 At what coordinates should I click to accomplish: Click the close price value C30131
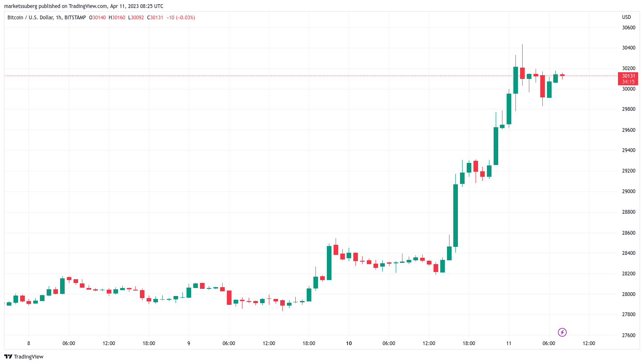tap(155, 18)
